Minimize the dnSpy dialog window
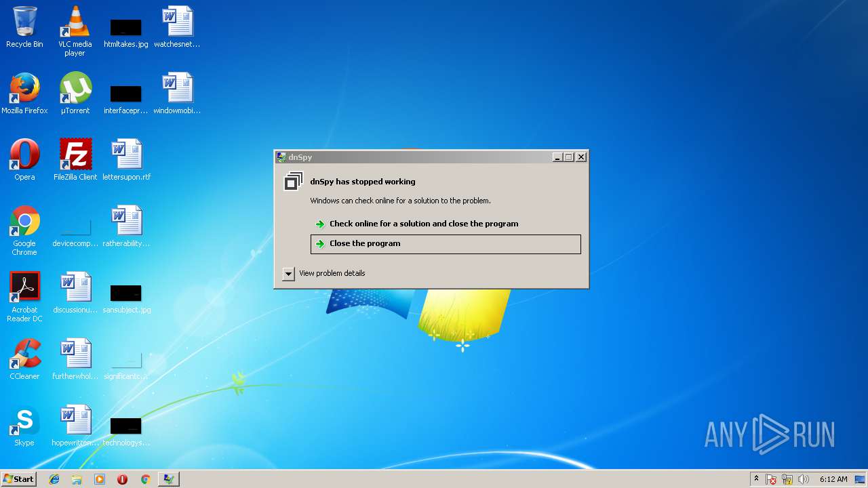 [x=557, y=157]
